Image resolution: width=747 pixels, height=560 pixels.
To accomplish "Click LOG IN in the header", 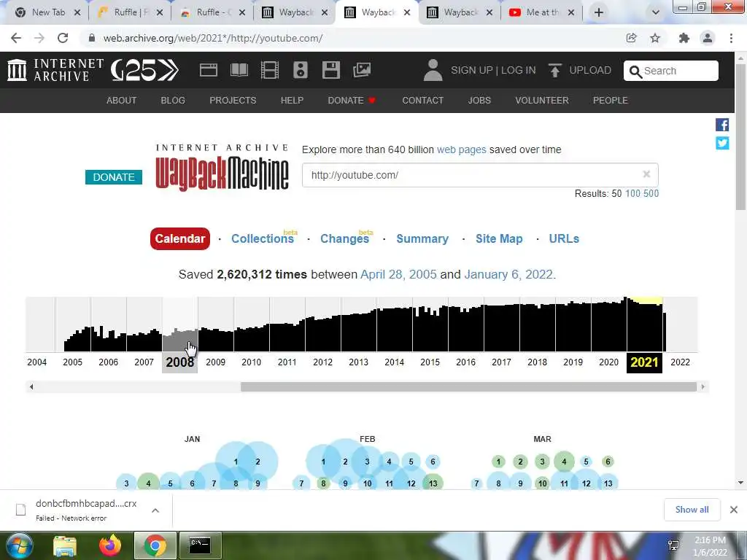I will point(519,70).
